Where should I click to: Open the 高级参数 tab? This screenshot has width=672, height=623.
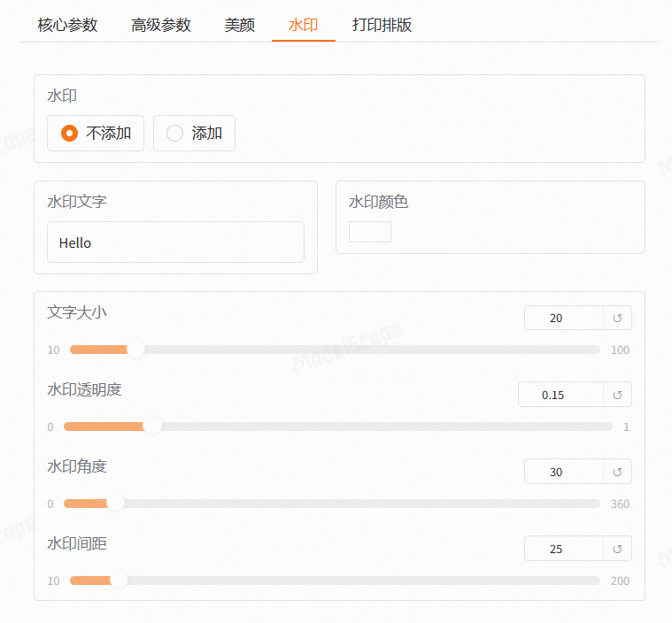pyautogui.click(x=161, y=25)
